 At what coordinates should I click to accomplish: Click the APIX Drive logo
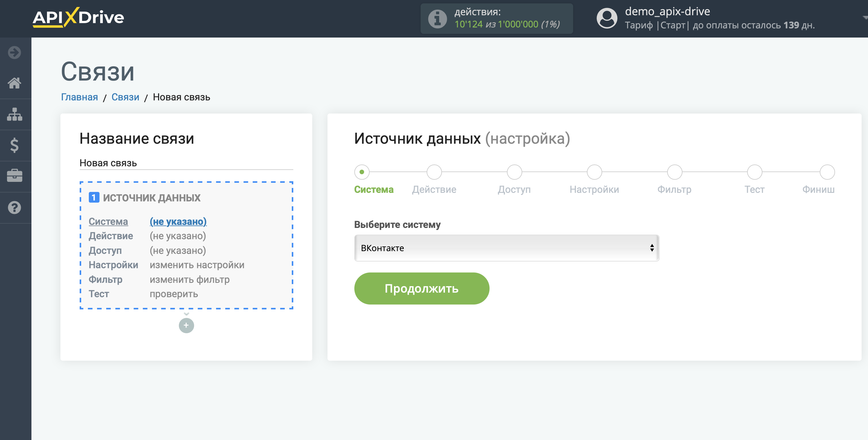[x=78, y=17]
